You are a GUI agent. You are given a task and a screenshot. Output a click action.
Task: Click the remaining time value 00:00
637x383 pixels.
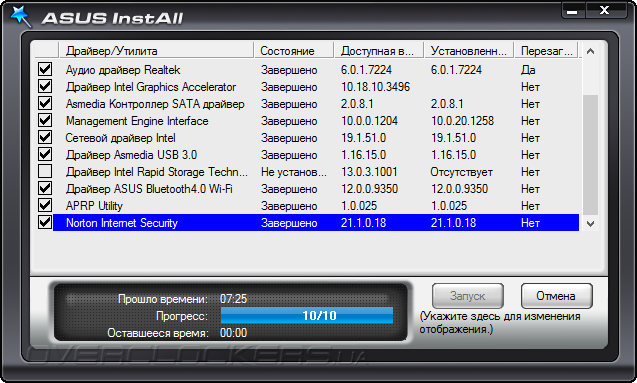[233, 333]
